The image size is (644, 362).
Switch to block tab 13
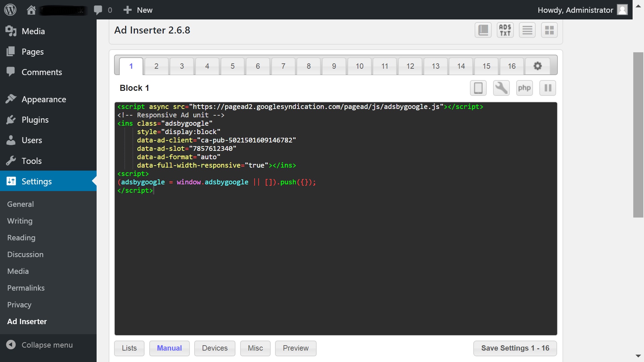click(436, 66)
